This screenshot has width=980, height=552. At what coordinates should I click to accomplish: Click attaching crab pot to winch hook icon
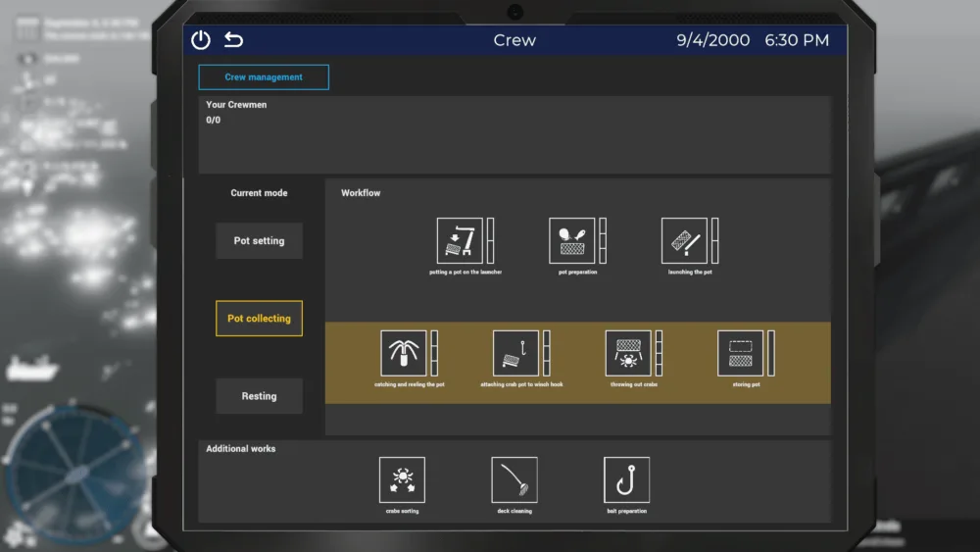(x=515, y=353)
